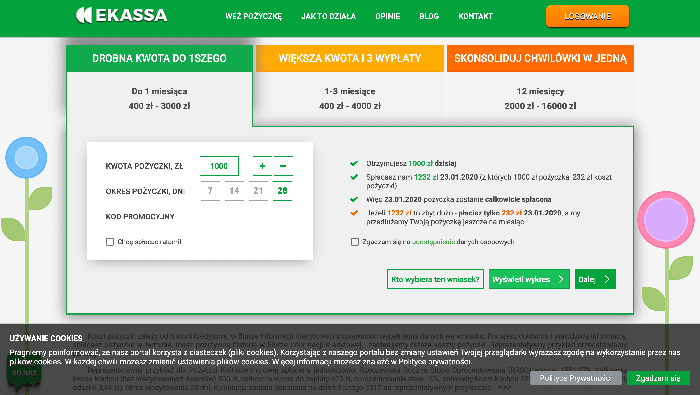Click the DO NAS chat badge
This screenshot has width=700, height=395.
(x=24, y=374)
